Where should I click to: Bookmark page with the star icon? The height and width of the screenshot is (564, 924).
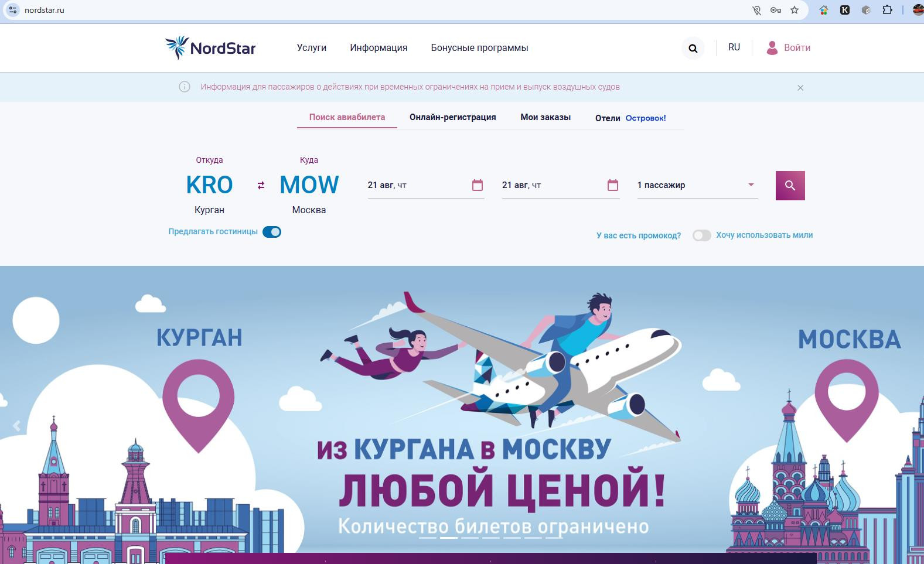(x=795, y=10)
